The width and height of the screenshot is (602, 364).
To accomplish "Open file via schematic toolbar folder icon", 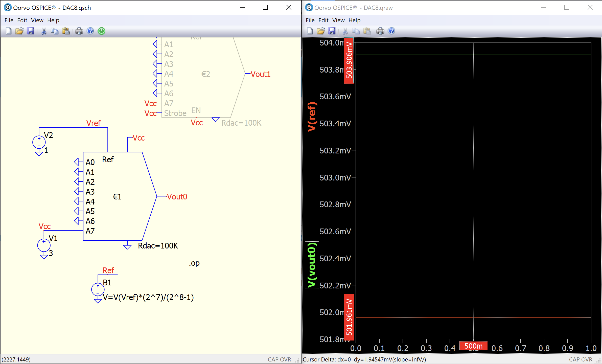I will coord(19,31).
